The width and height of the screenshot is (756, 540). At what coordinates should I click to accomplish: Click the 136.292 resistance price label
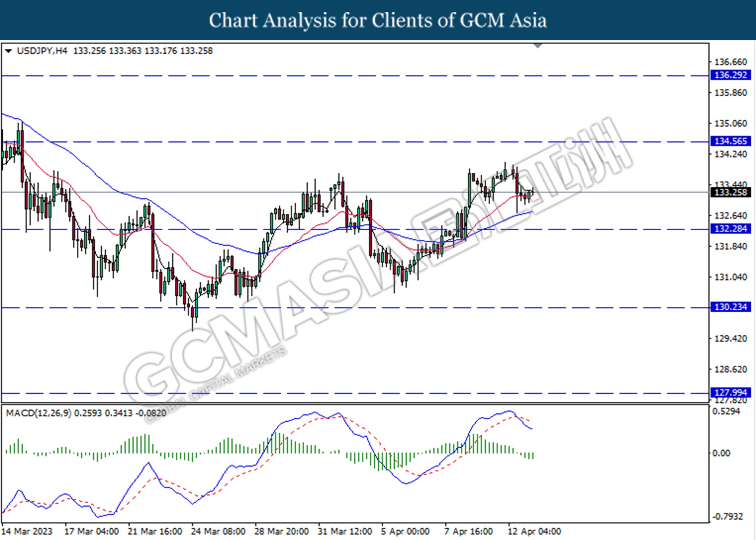731,75
